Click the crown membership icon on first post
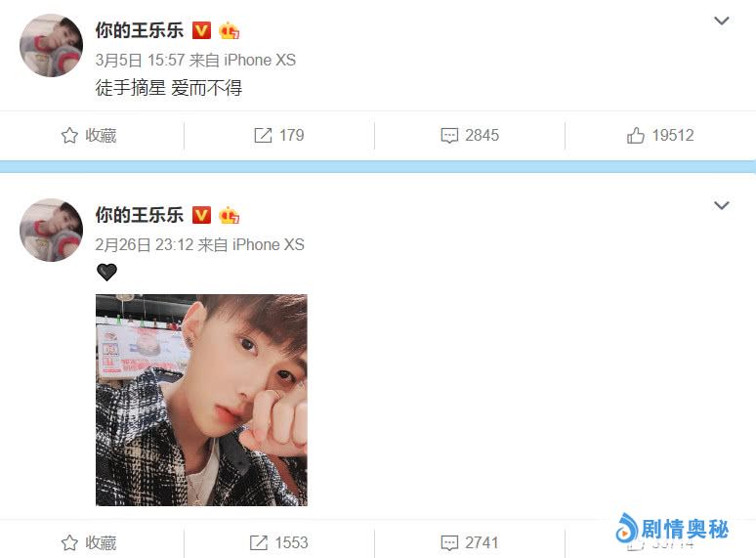The height and width of the screenshot is (558, 756). 229,30
